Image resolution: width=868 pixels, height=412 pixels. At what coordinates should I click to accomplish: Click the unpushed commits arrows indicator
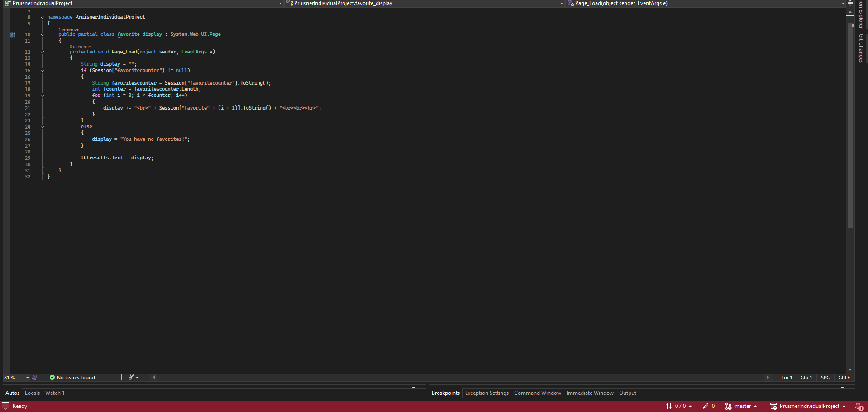point(679,406)
